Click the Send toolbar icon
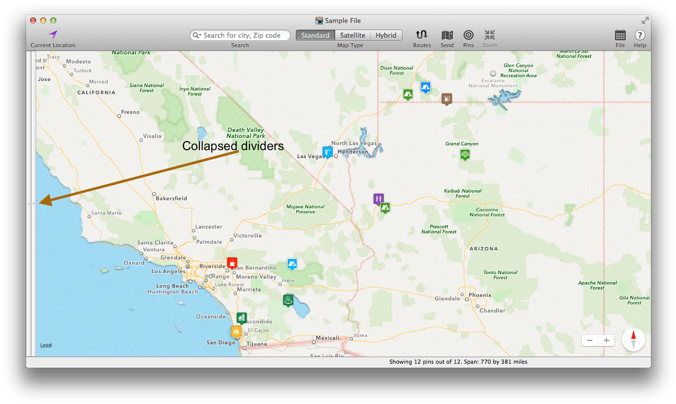This screenshot has width=676, height=404. [x=447, y=34]
